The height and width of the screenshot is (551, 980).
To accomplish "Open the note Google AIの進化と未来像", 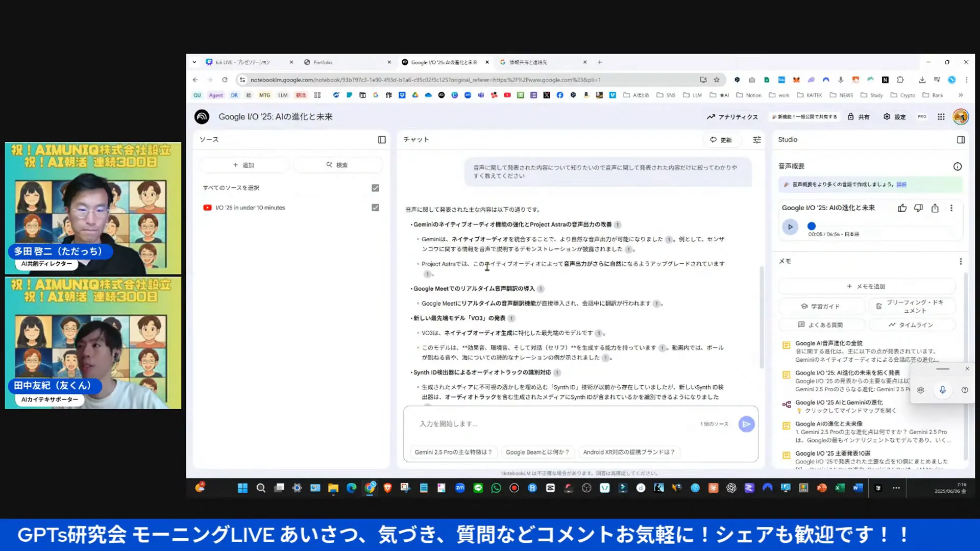I will [866, 432].
